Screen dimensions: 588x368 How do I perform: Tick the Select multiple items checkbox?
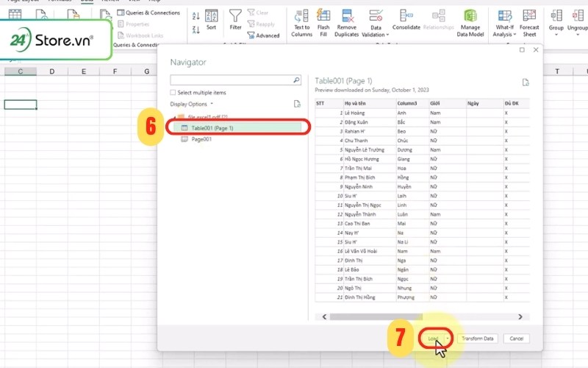pyautogui.click(x=173, y=93)
